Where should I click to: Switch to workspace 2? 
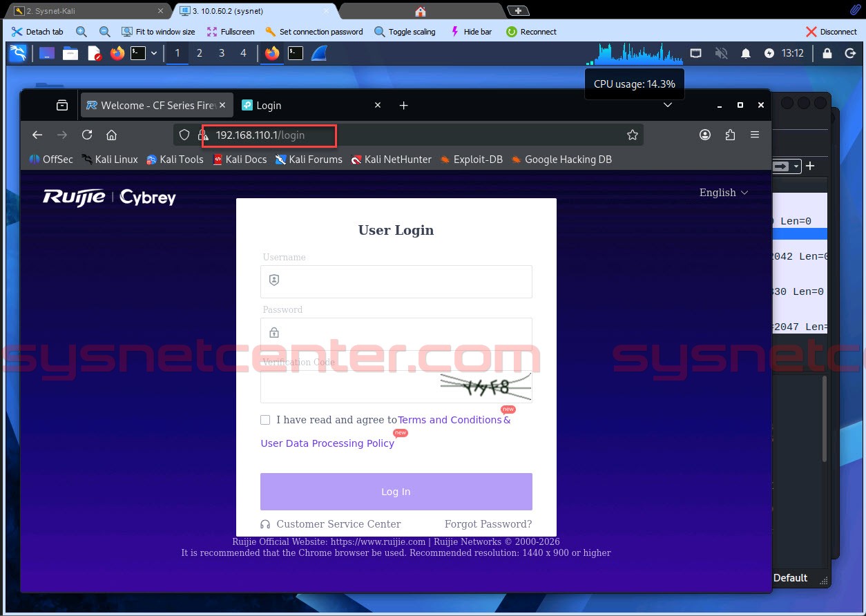200,53
